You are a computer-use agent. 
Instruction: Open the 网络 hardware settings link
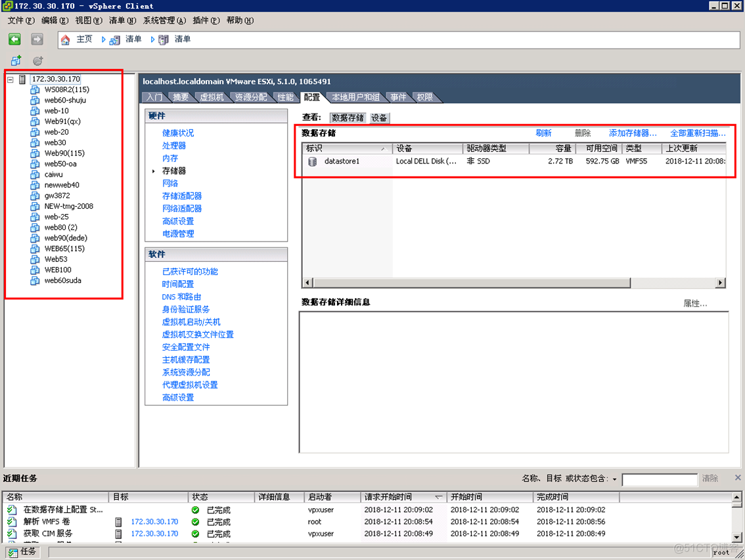pyautogui.click(x=170, y=183)
